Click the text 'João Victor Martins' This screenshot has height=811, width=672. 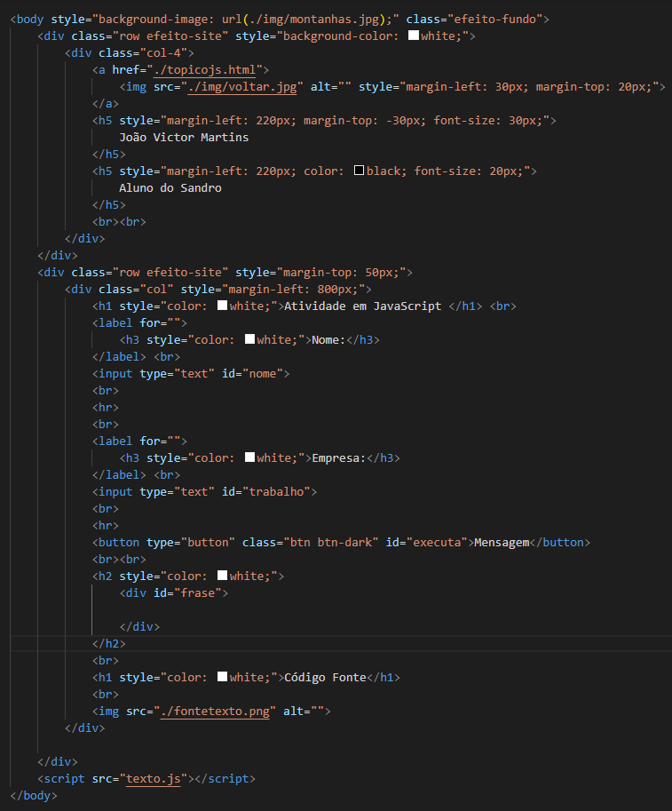[x=184, y=138]
